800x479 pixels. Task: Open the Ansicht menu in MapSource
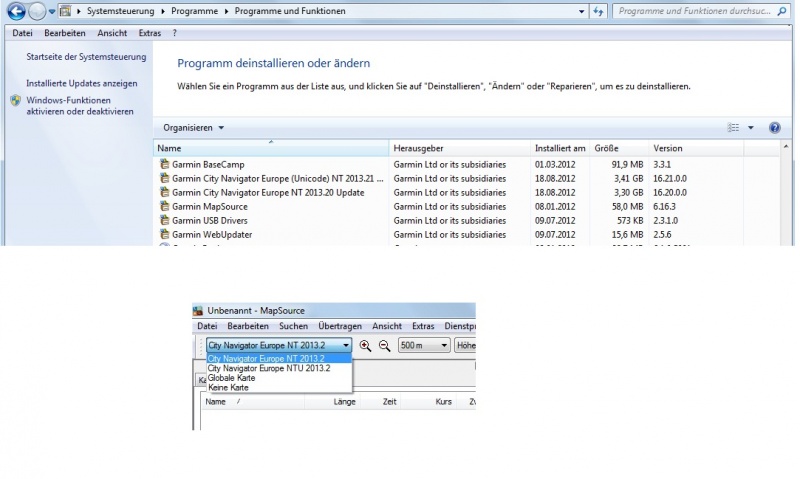coord(387,326)
